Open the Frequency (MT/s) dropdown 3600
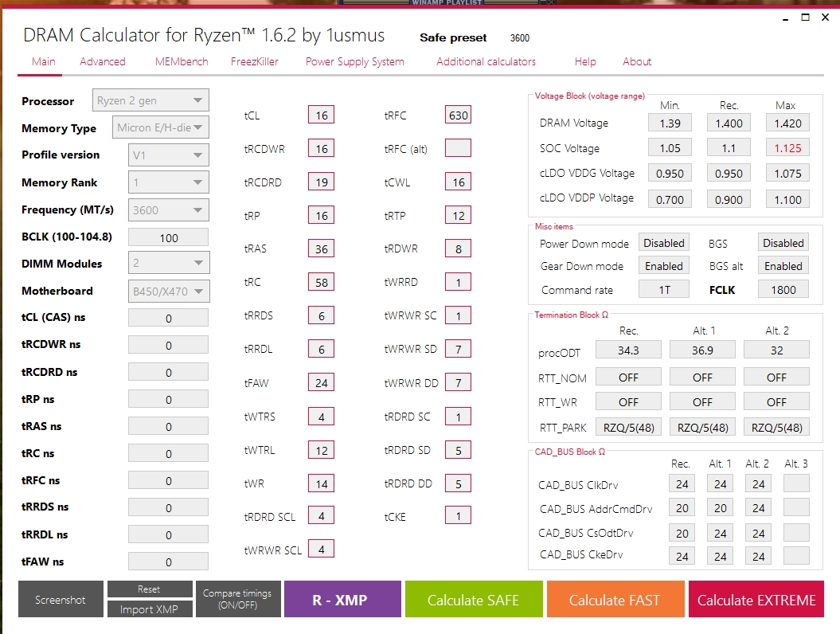 (x=168, y=210)
